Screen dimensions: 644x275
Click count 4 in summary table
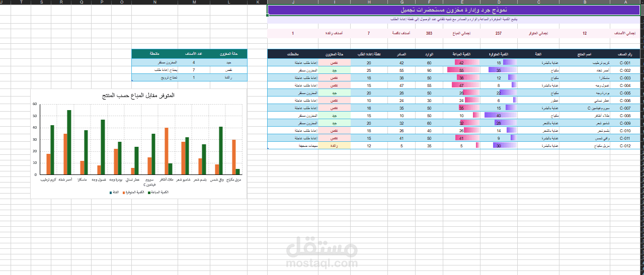coord(194,62)
